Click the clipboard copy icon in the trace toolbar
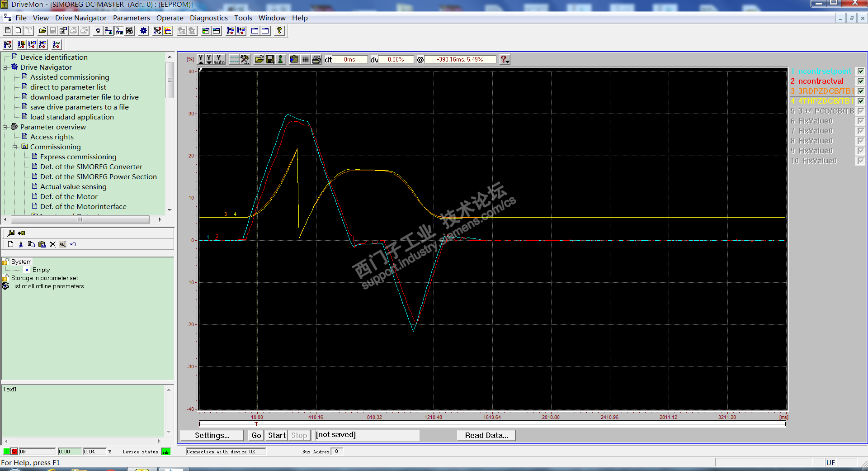 [x=294, y=59]
